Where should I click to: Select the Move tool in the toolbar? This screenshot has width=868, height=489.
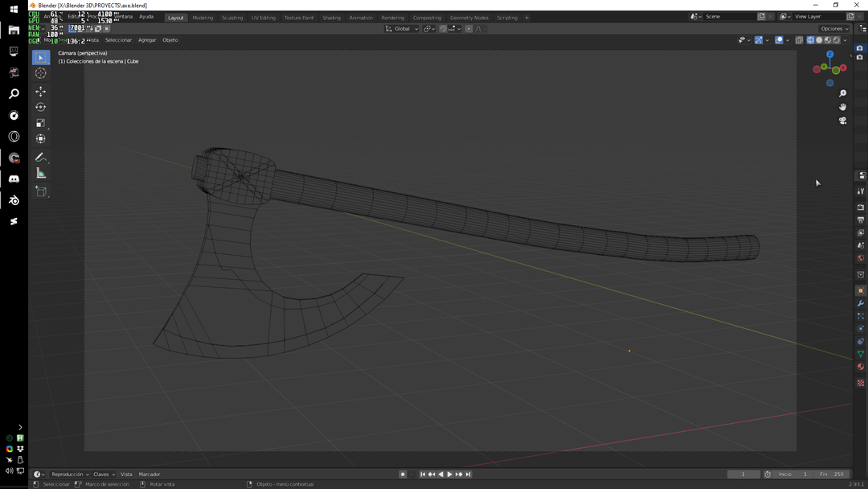(x=40, y=91)
